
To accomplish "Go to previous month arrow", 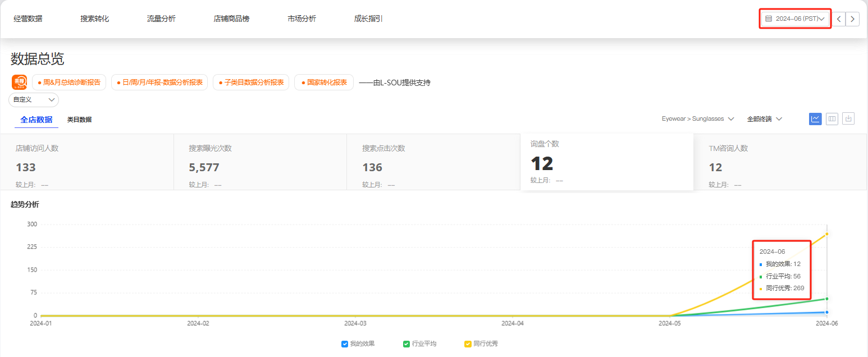I will click(x=838, y=19).
